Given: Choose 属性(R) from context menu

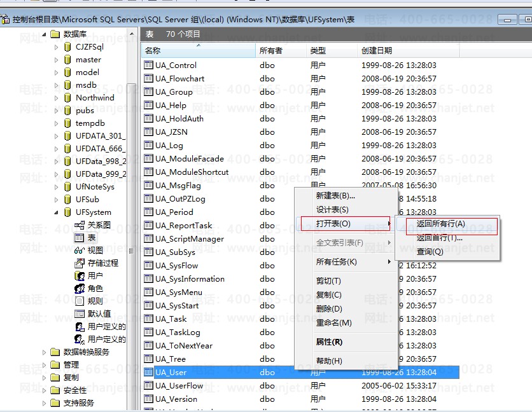Looking at the screenshot, I should click(x=346, y=342).
